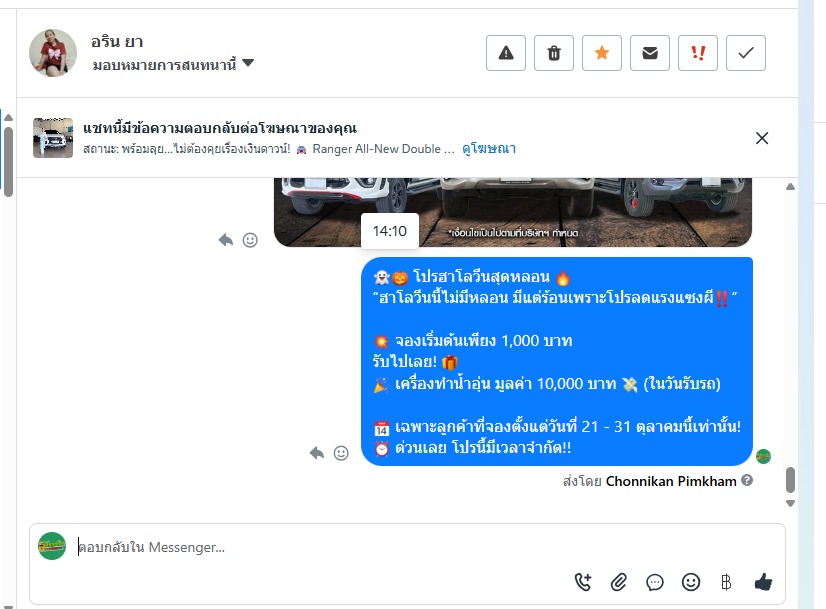Image resolution: width=826 pixels, height=609 pixels.
Task: Start a call with phone plus icon
Action: (x=583, y=582)
